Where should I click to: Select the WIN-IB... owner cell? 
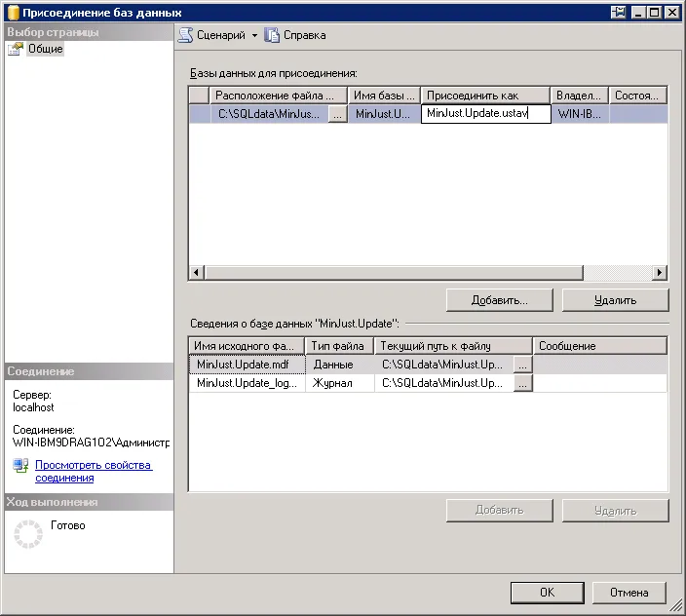[580, 114]
